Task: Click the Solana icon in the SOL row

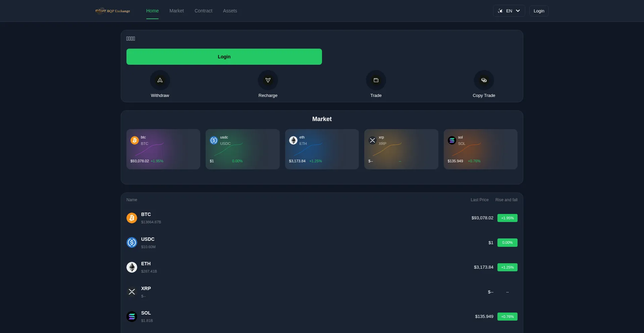Action: [x=132, y=317]
